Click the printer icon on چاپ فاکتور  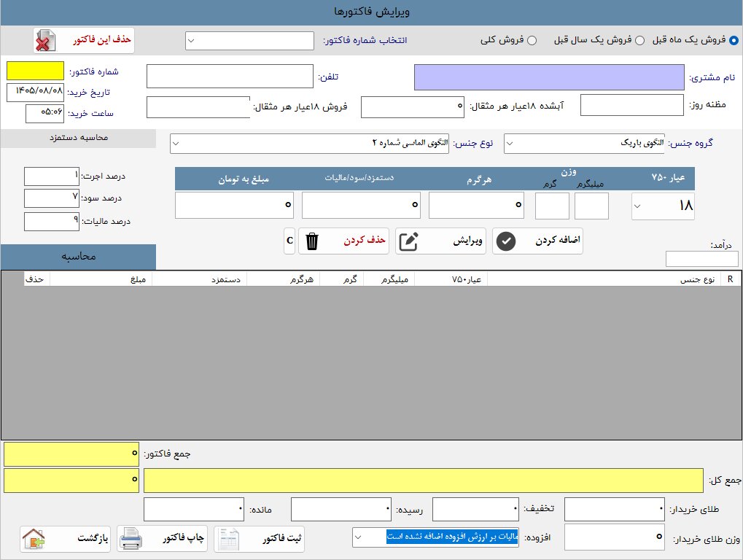click(131, 539)
